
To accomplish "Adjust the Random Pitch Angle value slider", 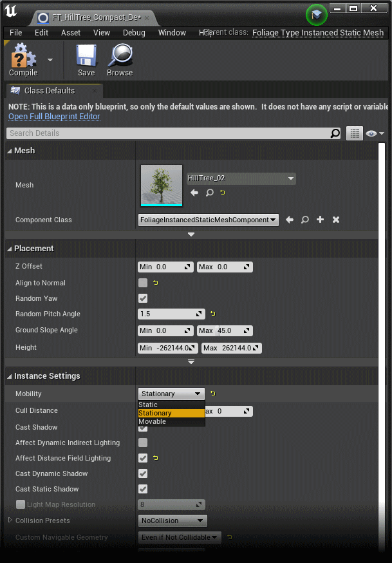I will pos(171,314).
